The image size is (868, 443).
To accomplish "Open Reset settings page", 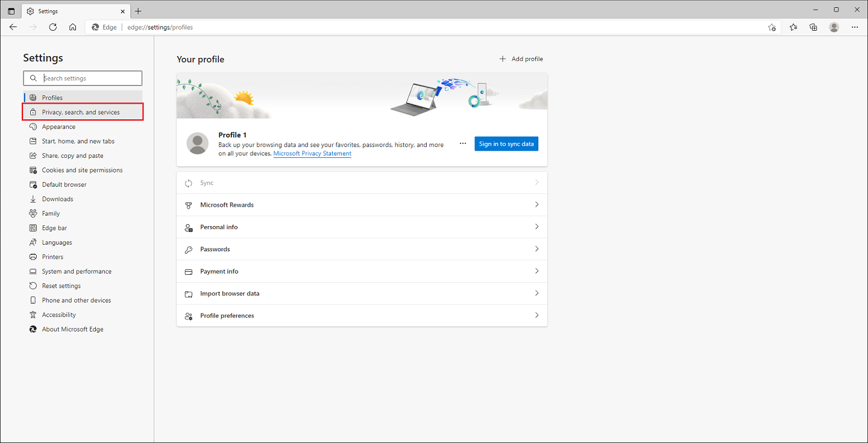I will 83,286.
